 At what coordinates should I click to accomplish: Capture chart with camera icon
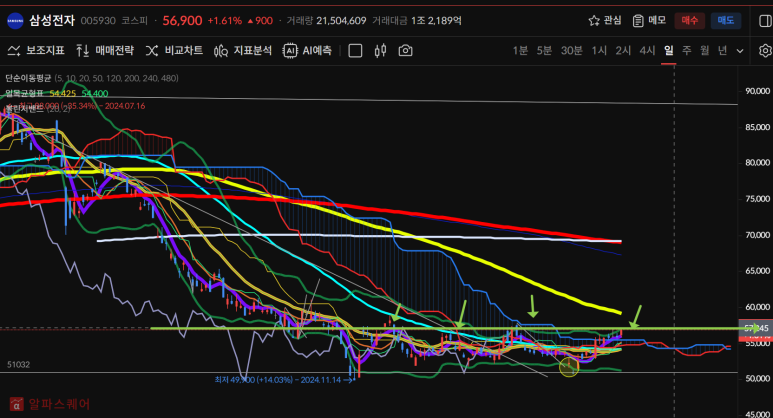pyautogui.click(x=405, y=50)
